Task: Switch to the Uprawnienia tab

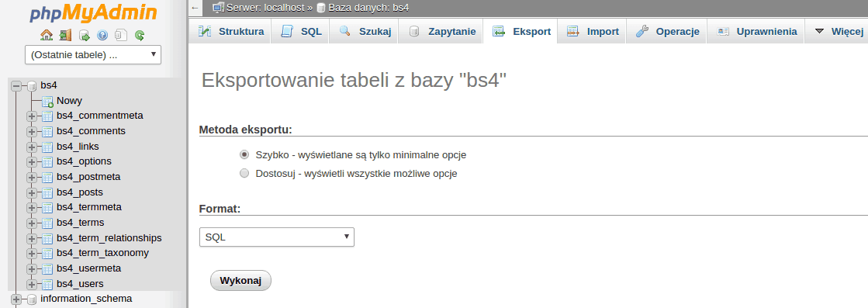Action: 756,32
